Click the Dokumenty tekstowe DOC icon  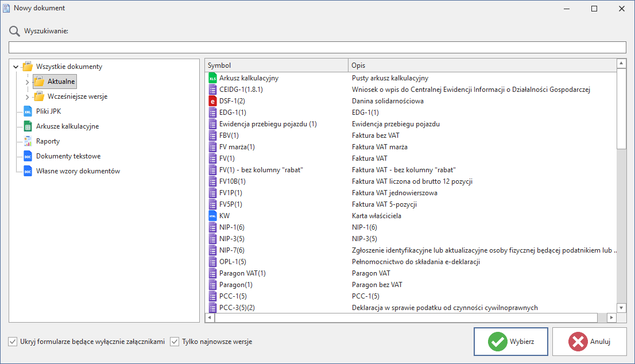click(x=28, y=156)
